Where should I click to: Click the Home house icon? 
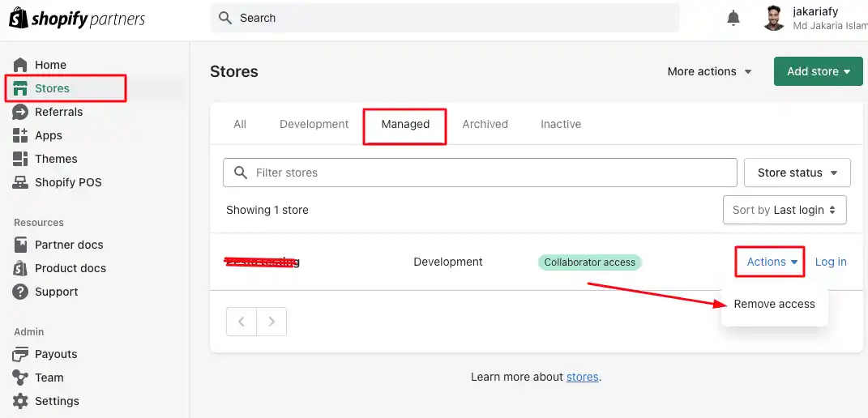click(x=20, y=65)
